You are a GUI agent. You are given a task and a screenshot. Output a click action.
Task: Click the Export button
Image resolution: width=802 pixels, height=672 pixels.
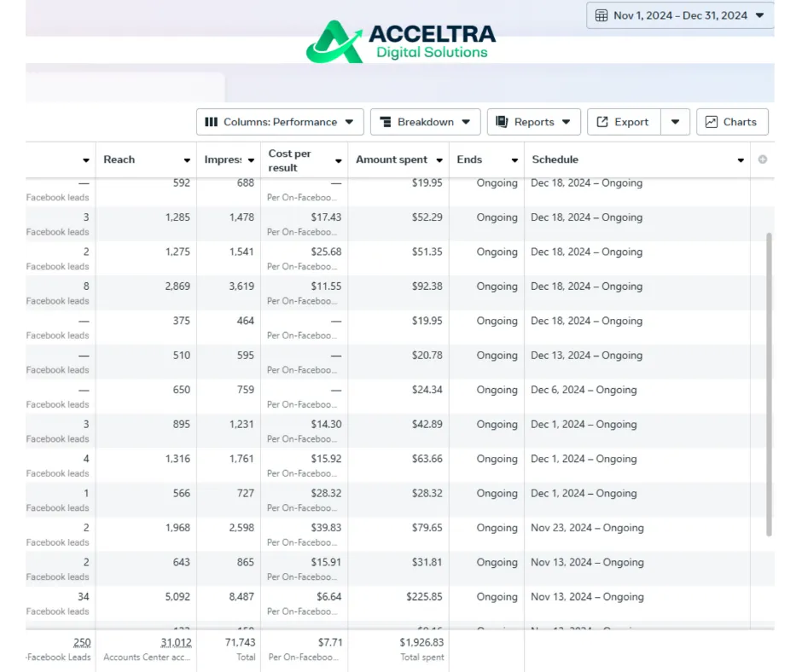pos(624,122)
